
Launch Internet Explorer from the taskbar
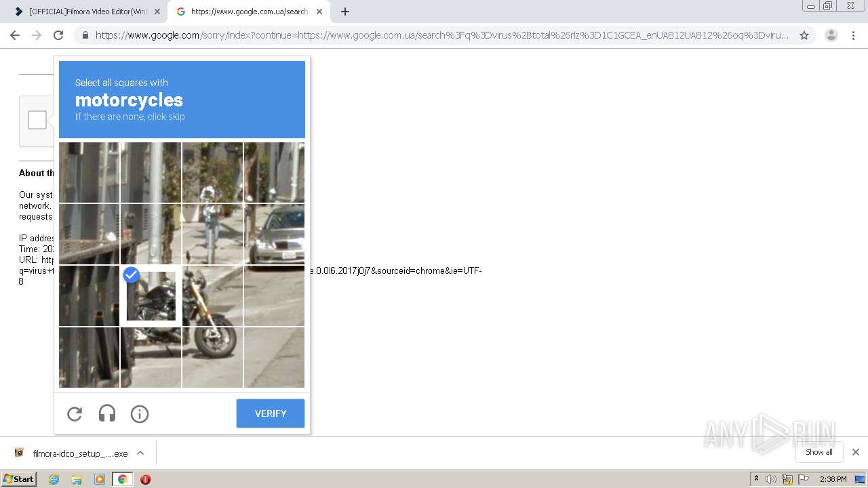[x=54, y=479]
